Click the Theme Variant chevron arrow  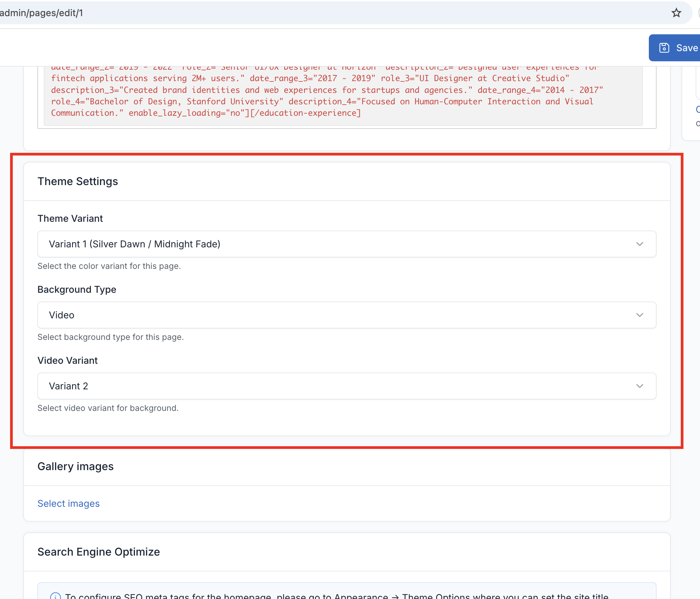[x=639, y=244]
